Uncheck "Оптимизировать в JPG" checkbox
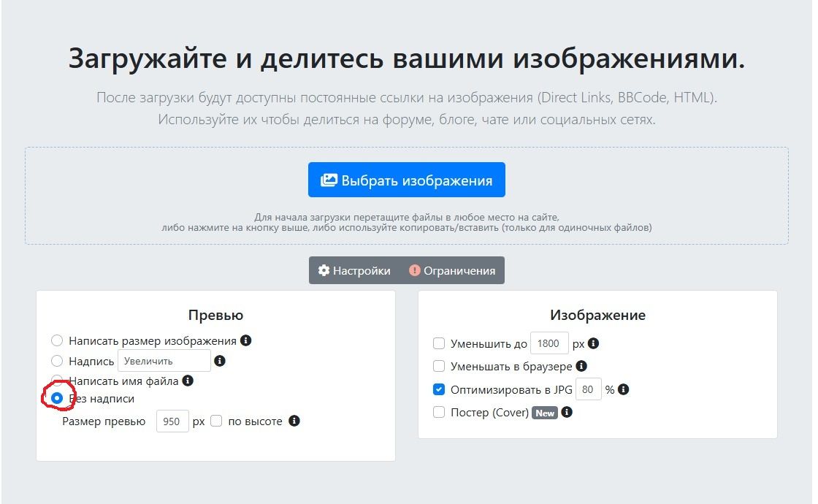818x504 pixels. point(439,390)
